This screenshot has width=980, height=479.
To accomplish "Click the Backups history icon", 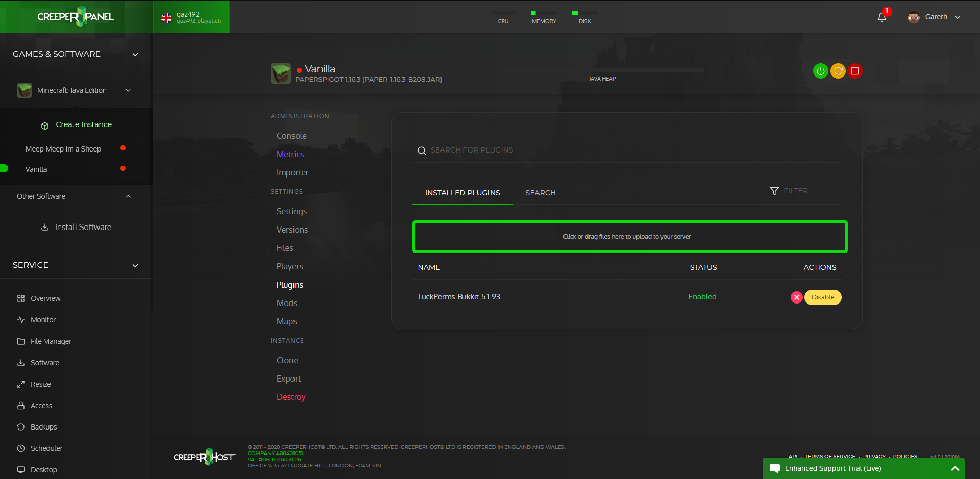I will tap(21, 427).
